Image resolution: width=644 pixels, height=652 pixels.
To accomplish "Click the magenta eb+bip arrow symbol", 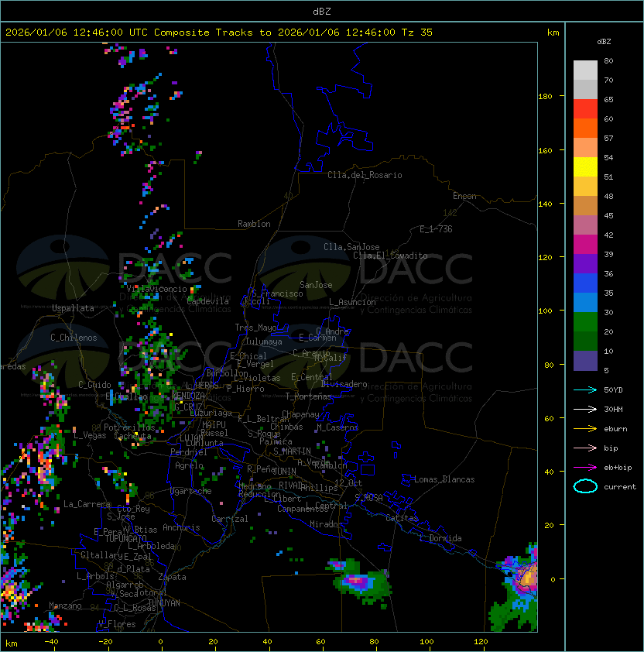I will point(585,468).
